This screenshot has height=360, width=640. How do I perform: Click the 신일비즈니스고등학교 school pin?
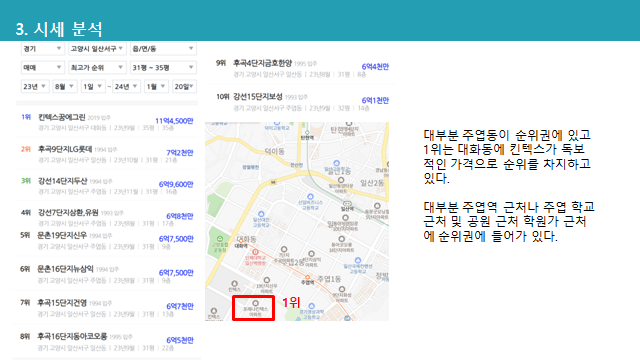pos(310,197)
